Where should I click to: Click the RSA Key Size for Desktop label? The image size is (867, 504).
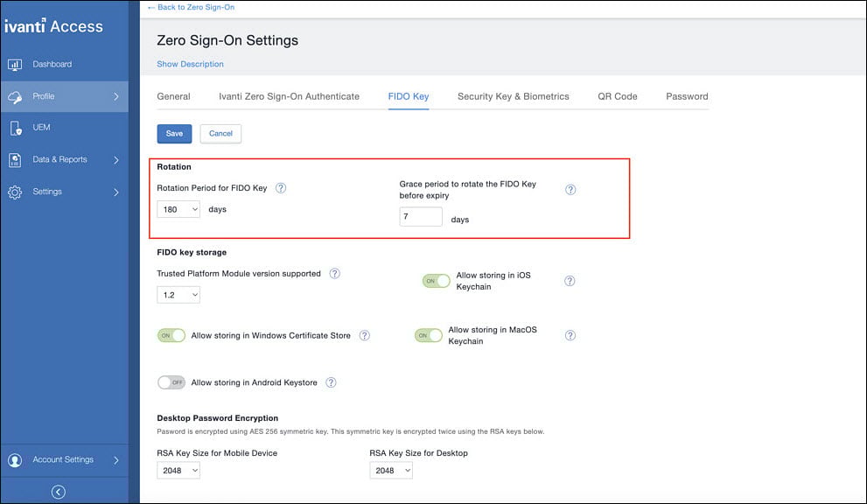[418, 453]
